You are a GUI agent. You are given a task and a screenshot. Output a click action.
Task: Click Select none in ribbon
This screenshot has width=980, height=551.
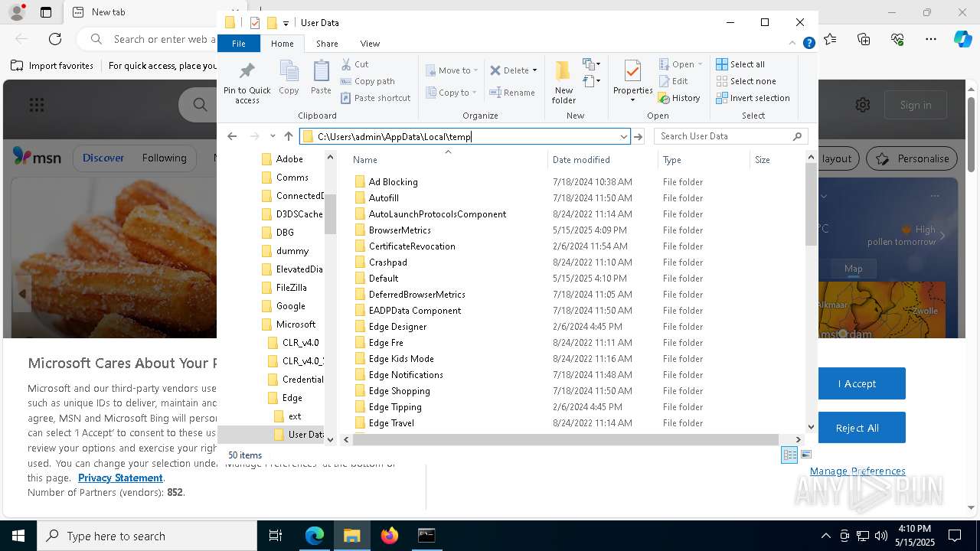tap(746, 81)
